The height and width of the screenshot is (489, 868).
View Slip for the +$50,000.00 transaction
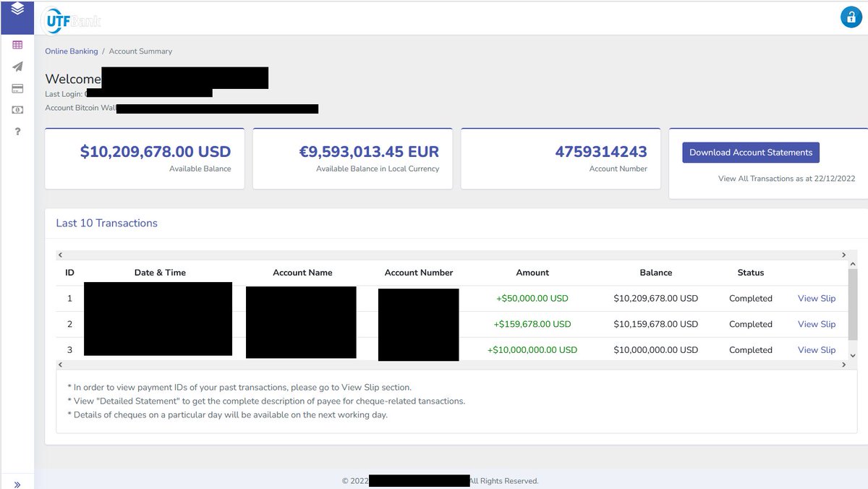pyautogui.click(x=817, y=299)
